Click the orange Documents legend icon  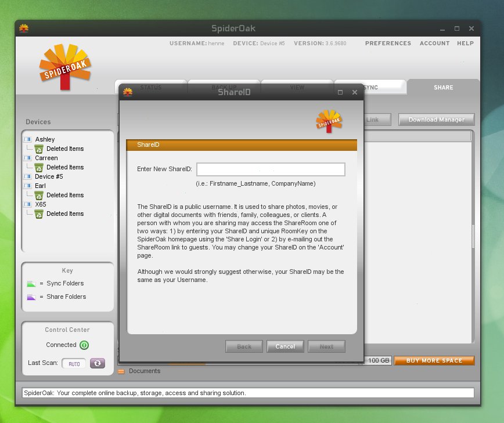[121, 371]
